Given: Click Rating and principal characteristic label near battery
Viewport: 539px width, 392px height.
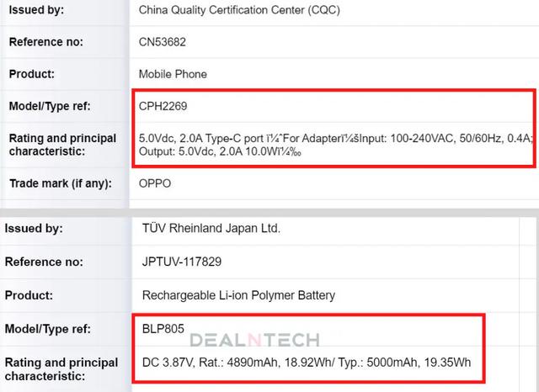Looking at the screenshot, I should coord(61,369).
